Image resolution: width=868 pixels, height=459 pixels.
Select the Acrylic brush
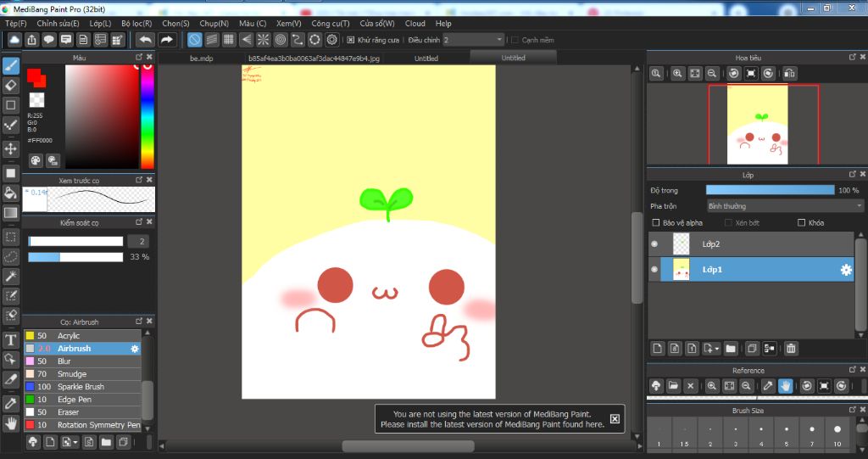[x=82, y=336]
